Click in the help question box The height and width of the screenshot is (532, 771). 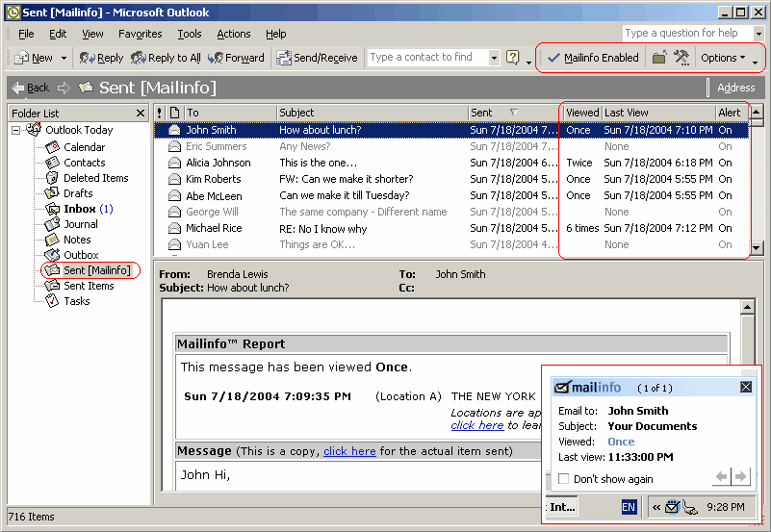[687, 33]
